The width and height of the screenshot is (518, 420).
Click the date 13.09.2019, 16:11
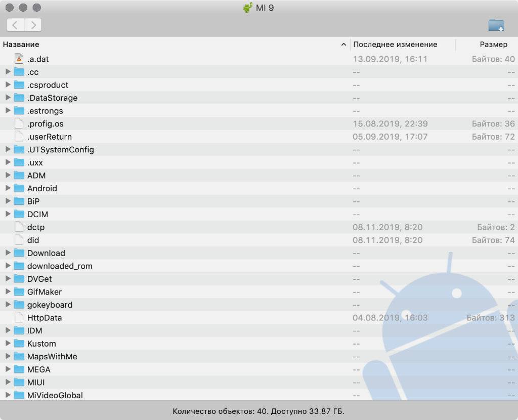(390, 59)
